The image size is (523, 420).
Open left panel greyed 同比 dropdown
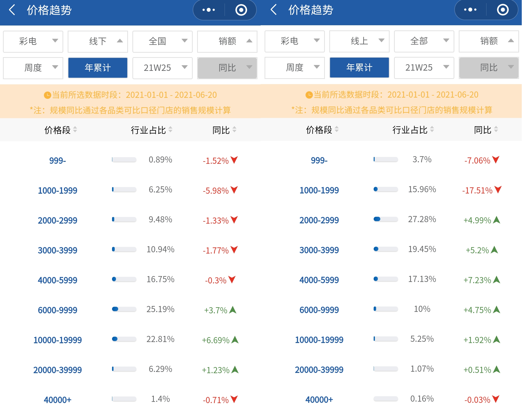227,68
